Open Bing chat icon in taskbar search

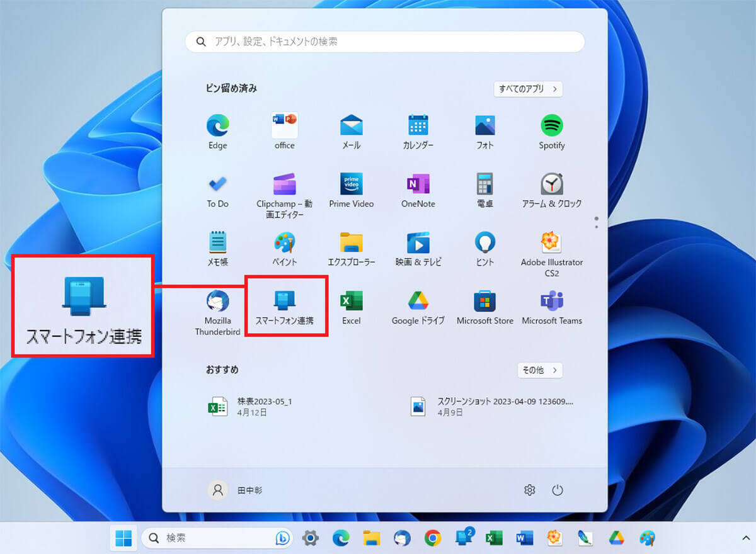click(x=282, y=538)
